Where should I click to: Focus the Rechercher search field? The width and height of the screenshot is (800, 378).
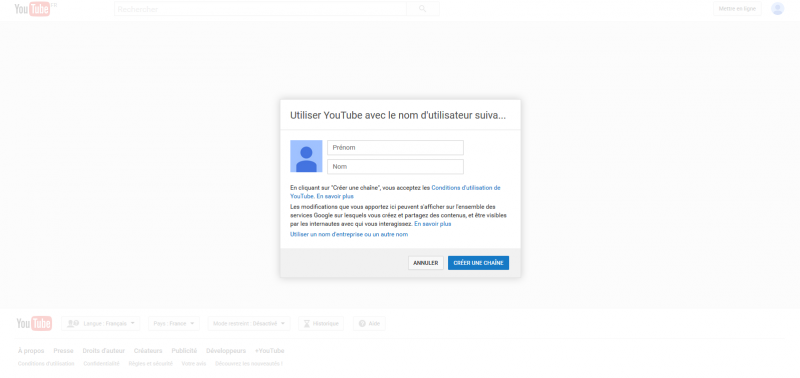[x=260, y=9]
